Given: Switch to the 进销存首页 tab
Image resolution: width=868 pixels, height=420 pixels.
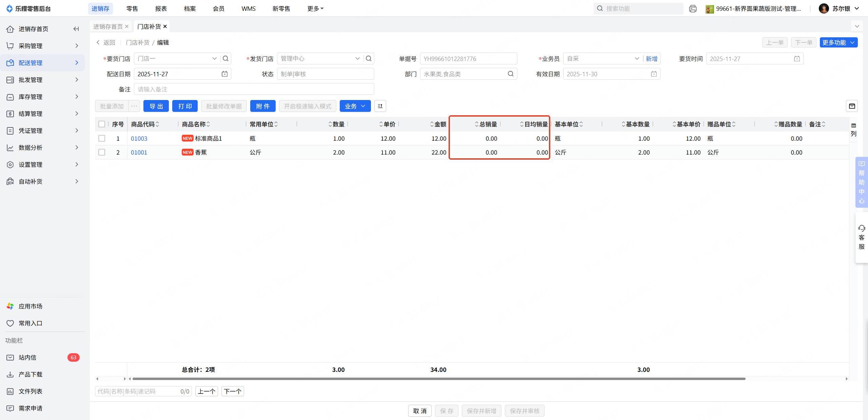Looking at the screenshot, I should 108,26.
